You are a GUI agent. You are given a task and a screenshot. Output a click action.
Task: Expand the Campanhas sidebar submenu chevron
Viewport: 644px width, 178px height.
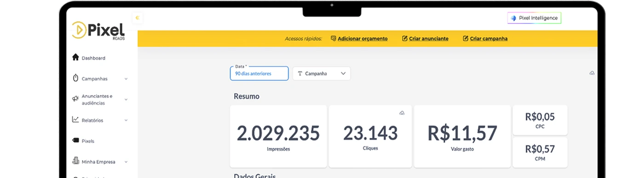pos(126,79)
